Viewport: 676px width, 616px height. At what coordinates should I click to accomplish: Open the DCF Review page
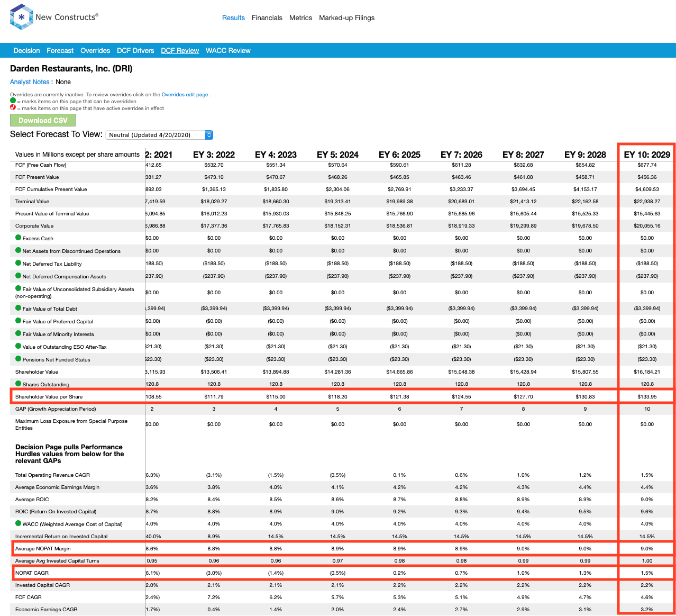pos(180,50)
